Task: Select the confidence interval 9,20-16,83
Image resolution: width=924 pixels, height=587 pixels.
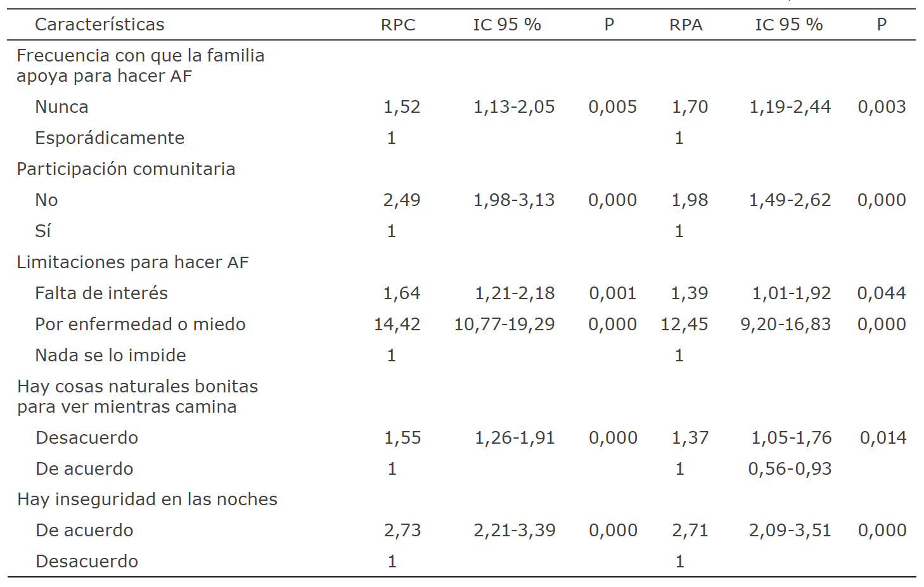Action: 786,325
